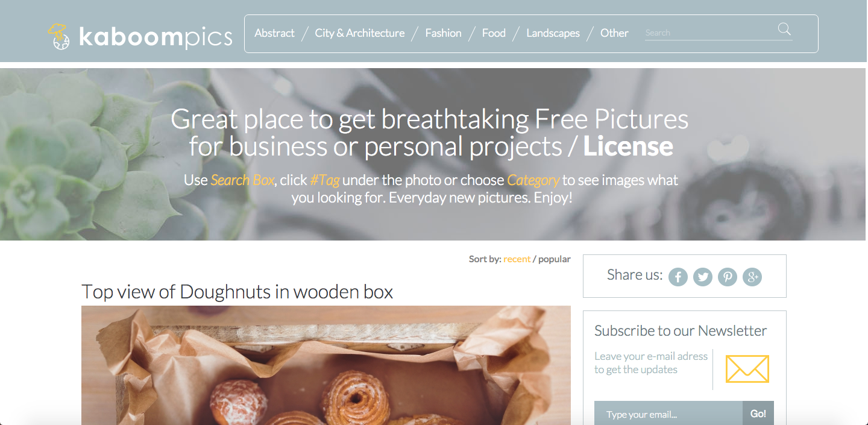Share on Google Plus icon

[752, 277]
